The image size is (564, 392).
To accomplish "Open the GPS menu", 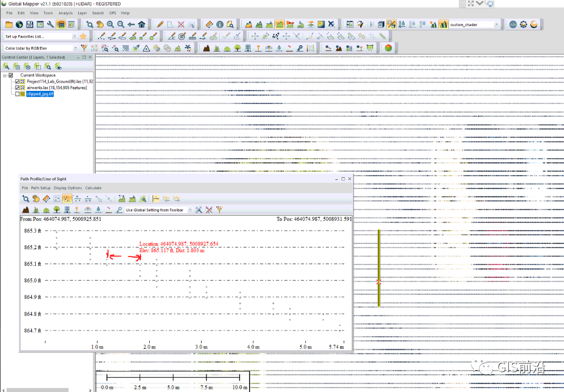I will coord(112,13).
